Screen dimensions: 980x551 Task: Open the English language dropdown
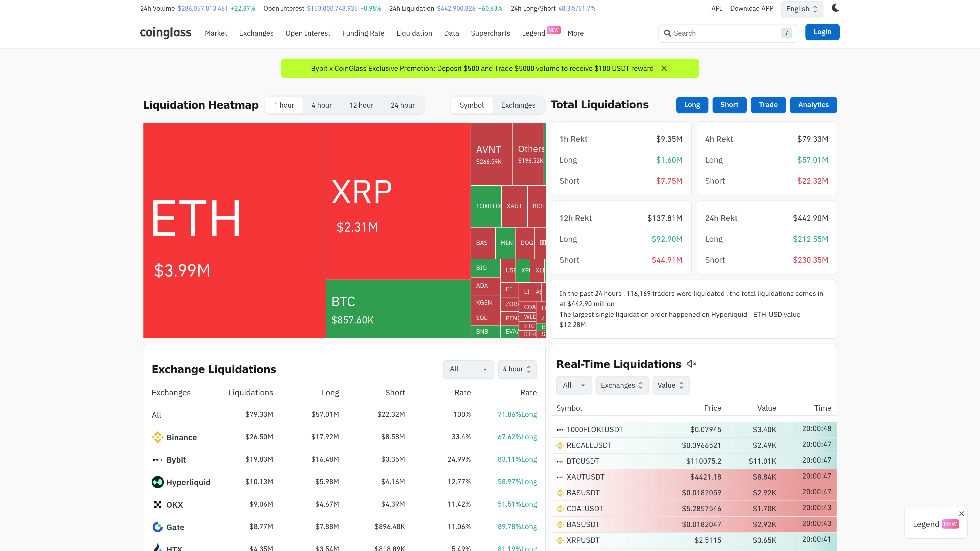[x=802, y=9]
